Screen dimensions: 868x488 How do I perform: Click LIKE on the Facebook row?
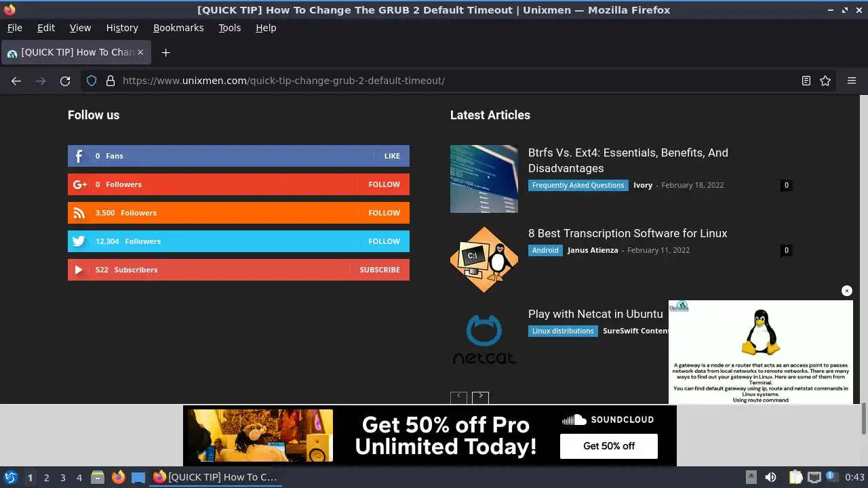click(x=392, y=156)
